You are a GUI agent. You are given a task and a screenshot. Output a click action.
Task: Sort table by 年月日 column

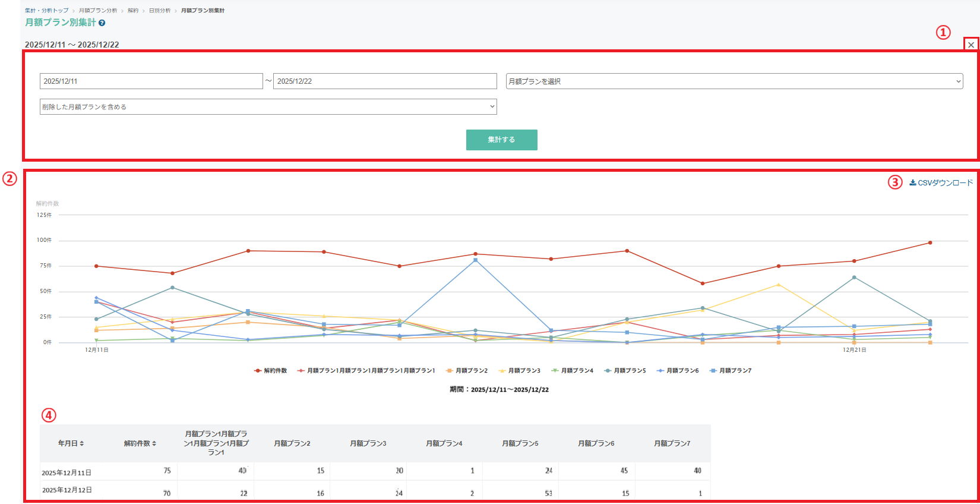(x=71, y=443)
